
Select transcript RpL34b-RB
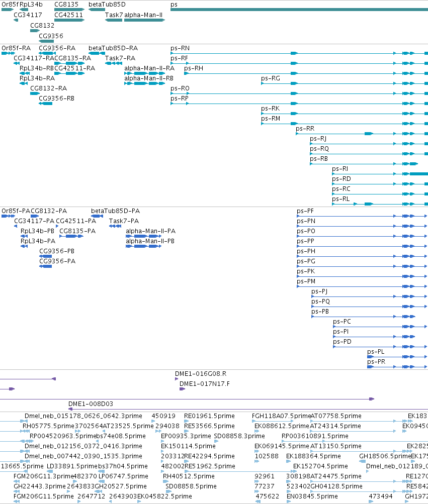37,68
